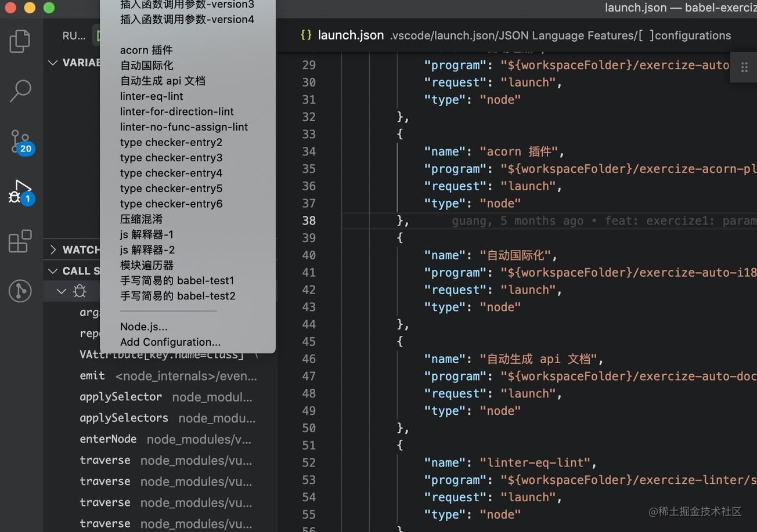Click "Add Configuration..." menu entry
Screen dimensions: 757x532
(170, 342)
